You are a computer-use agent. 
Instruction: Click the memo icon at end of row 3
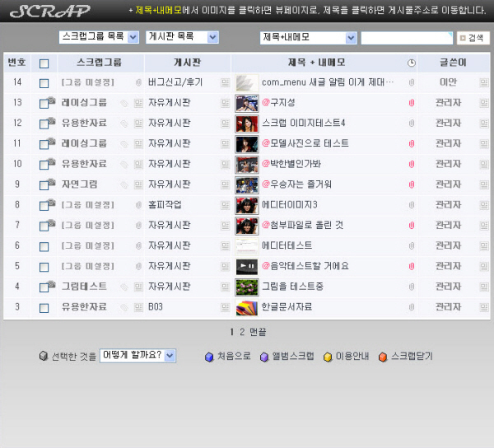(484, 307)
